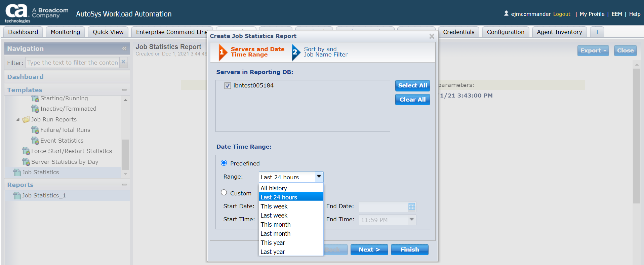Toggle the ibntest005184 server checkbox
This screenshot has width=644, height=265.
[x=228, y=85]
